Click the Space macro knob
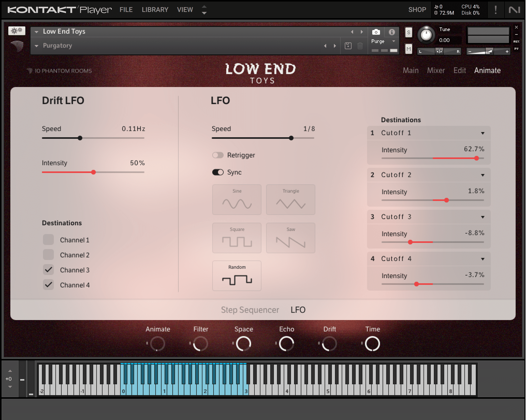The width and height of the screenshot is (526, 420). coord(243,344)
